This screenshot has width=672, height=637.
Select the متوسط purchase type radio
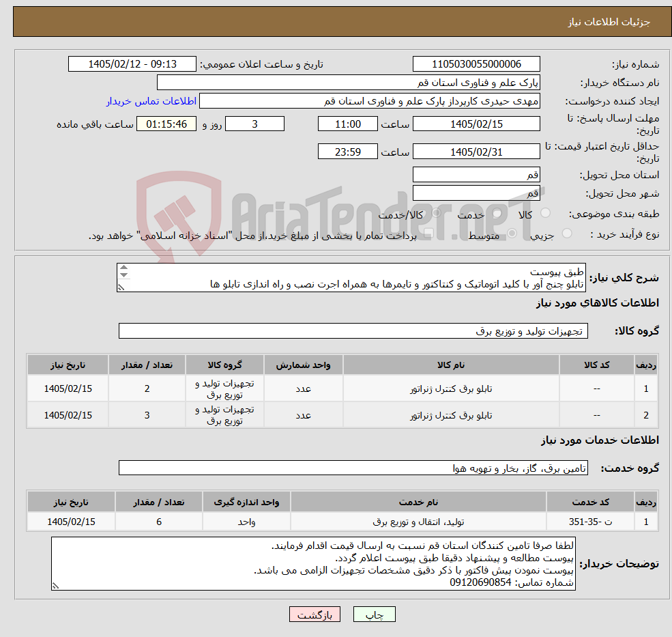[512, 233]
